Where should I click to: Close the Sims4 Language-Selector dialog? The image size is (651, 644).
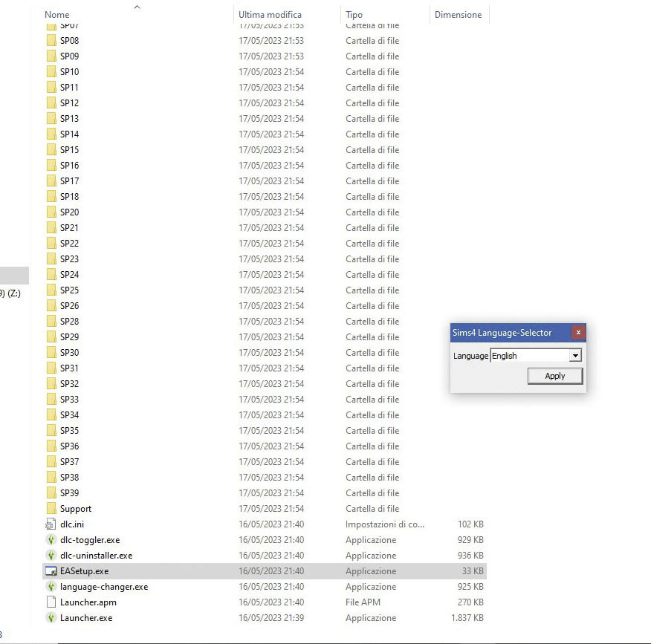pos(578,333)
